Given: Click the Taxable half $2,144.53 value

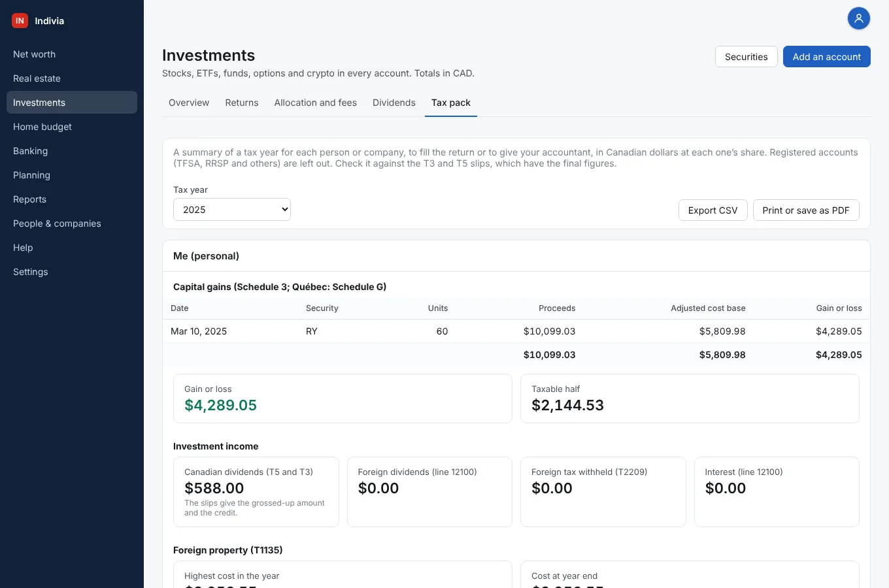Looking at the screenshot, I should (x=568, y=405).
